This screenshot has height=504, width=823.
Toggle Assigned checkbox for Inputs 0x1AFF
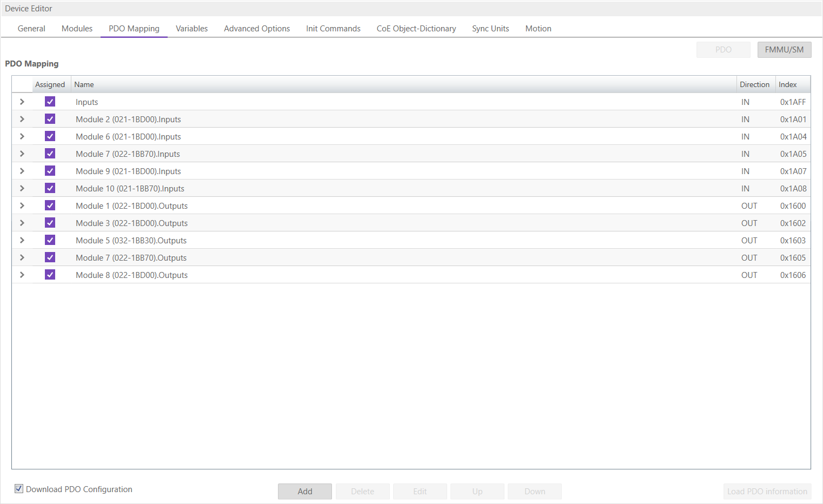(x=50, y=102)
